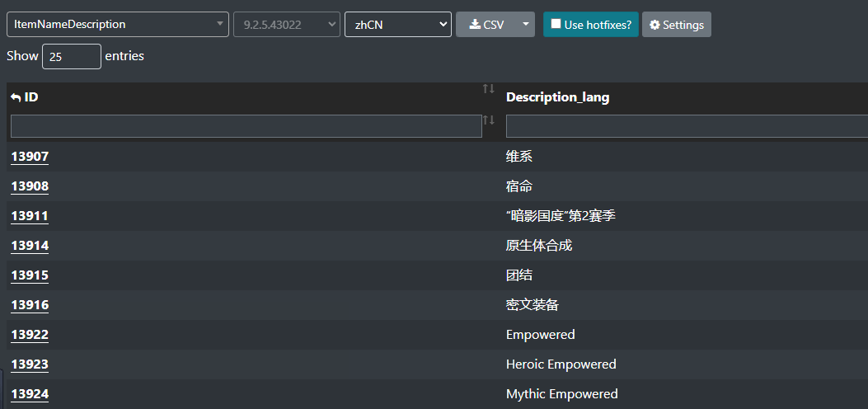
Task: Sort by the Description_lang column header
Action: click(557, 97)
